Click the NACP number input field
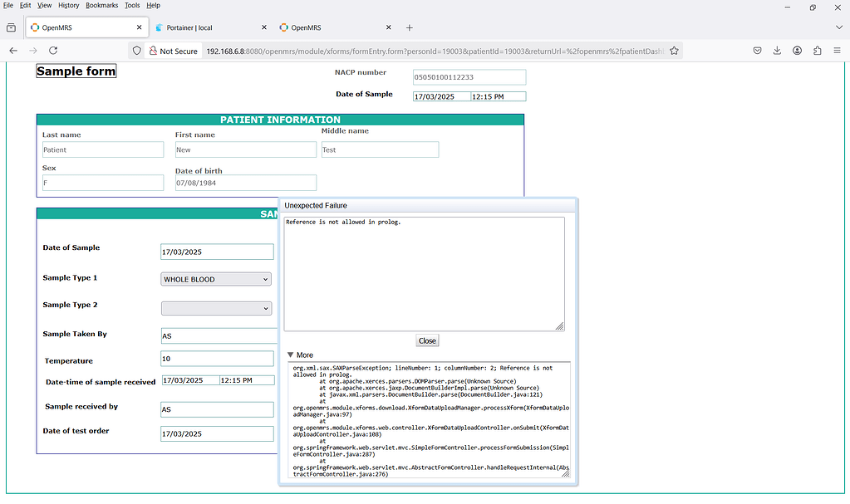This screenshot has height=504, width=850. [469, 76]
